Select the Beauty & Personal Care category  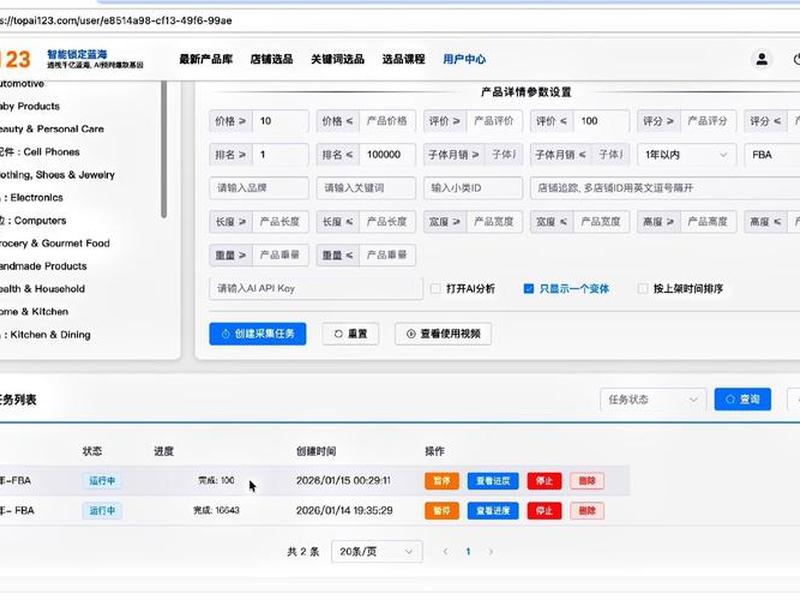tap(52, 129)
